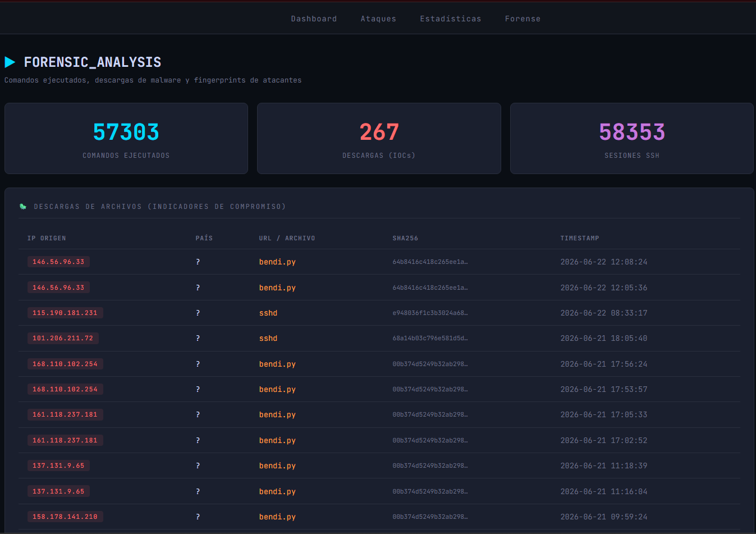Screen dimensions: 756x534
Task: Click bendi.py in the 11:16:04 row
Action: tap(277, 491)
